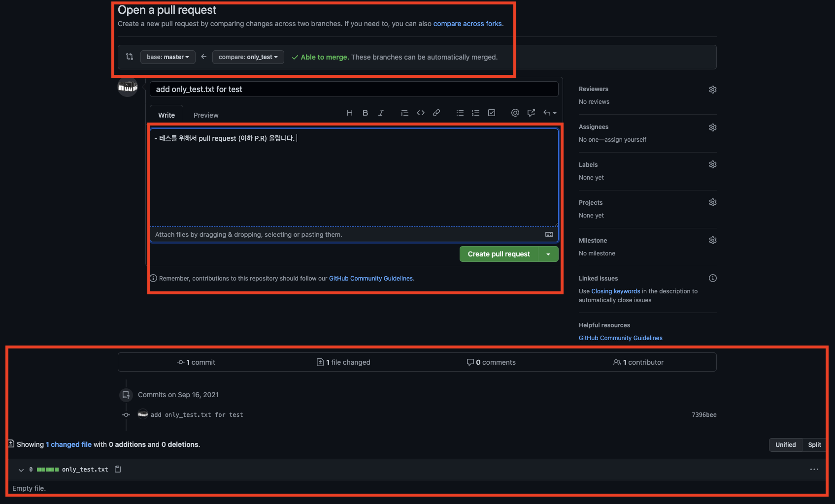Click the only_test.txt file name
Image resolution: width=835 pixels, height=504 pixels.
point(85,470)
